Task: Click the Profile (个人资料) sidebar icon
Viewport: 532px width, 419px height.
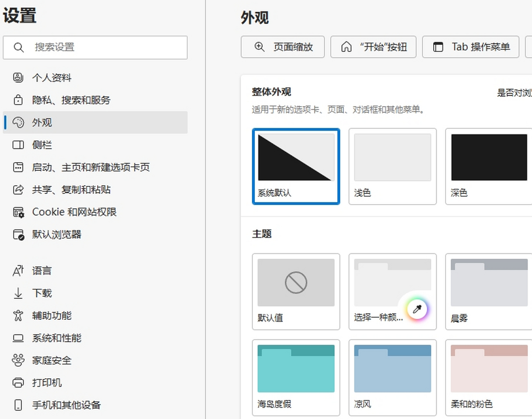Action: pyautogui.click(x=18, y=78)
